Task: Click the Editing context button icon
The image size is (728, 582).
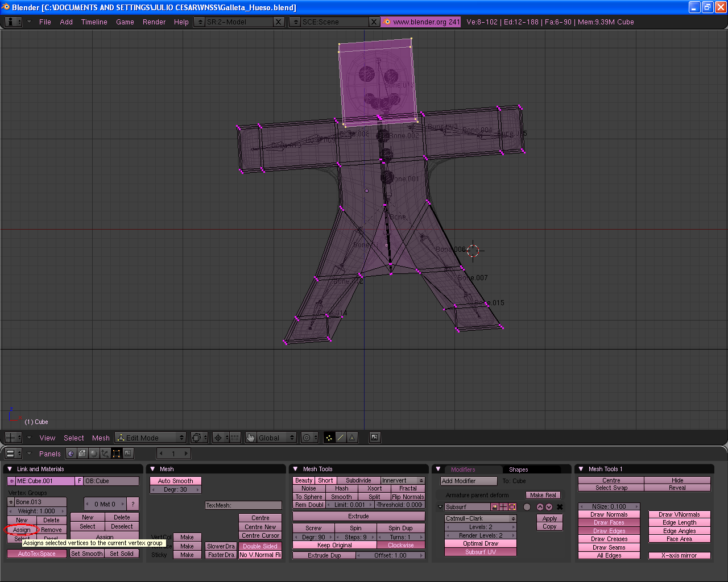Action: point(117,453)
